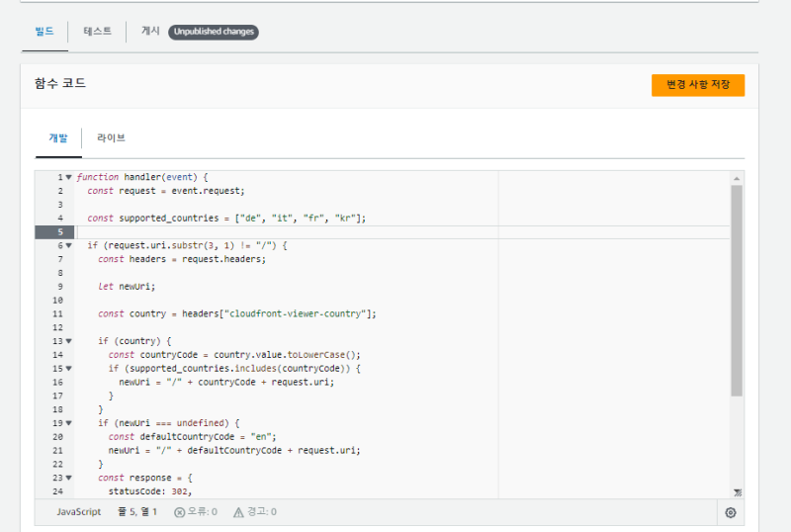Collapse the newUri undefined check on line 19

click(x=68, y=423)
